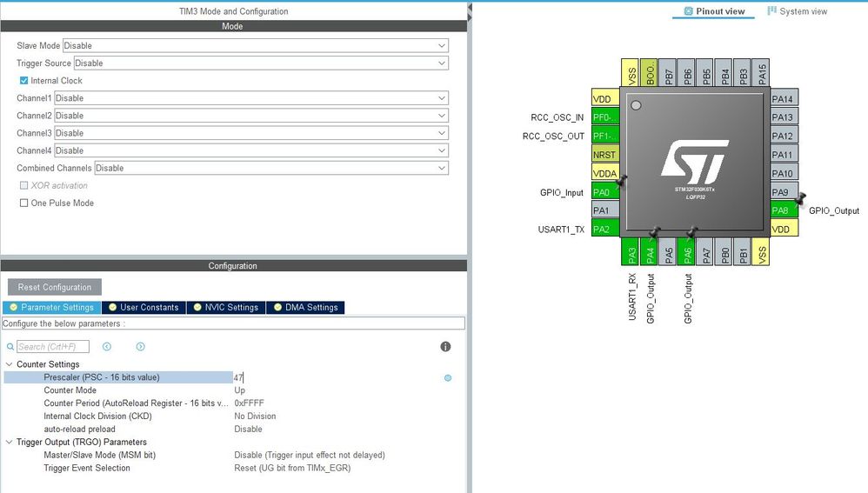
Task: Go to next search result arrow
Action: click(x=141, y=346)
